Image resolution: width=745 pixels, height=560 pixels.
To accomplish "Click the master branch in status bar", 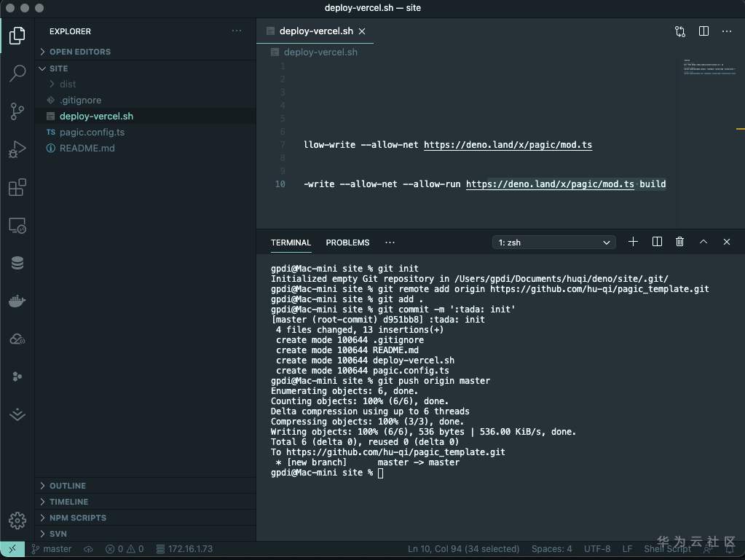I will click(x=51, y=548).
